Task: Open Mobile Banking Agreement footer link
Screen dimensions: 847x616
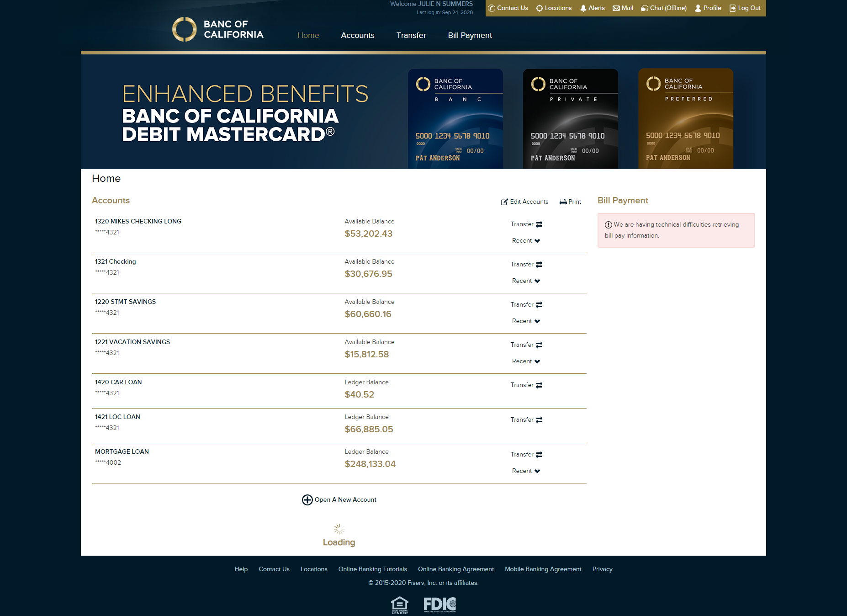Action: click(543, 569)
